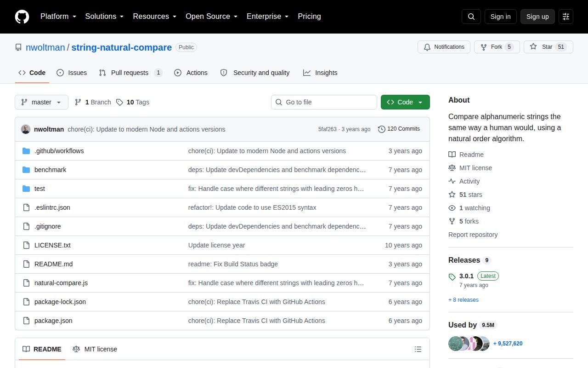Switch to the Issues tab
588x368 pixels.
coord(72,73)
